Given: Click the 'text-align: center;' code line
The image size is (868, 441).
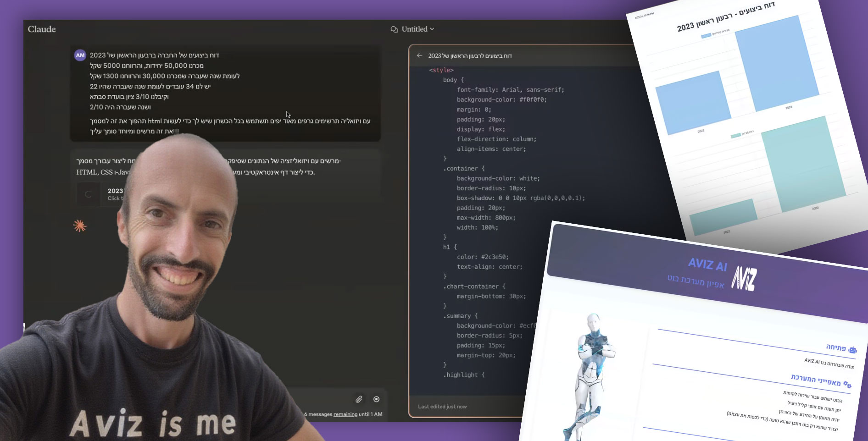Looking at the screenshot, I should tap(490, 267).
